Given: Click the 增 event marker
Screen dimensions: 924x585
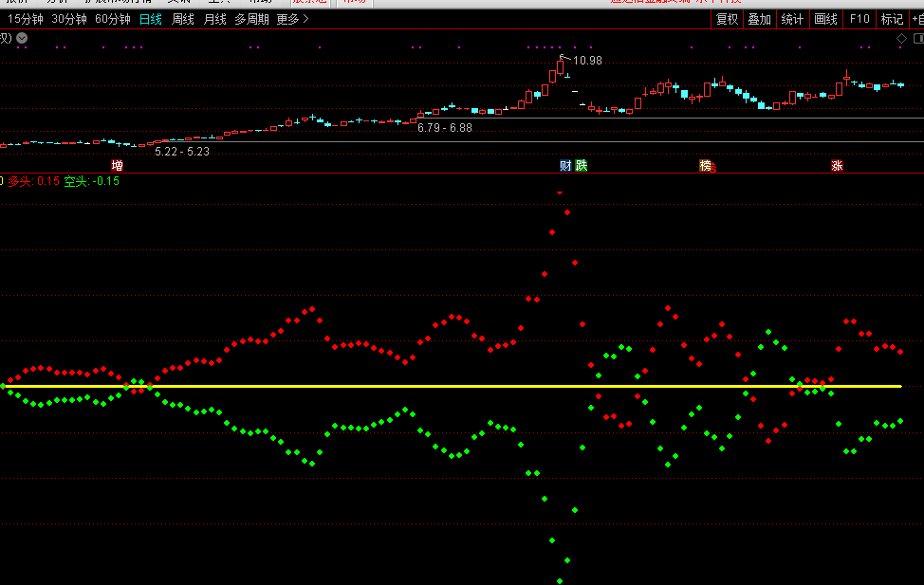Looking at the screenshot, I should (117, 165).
